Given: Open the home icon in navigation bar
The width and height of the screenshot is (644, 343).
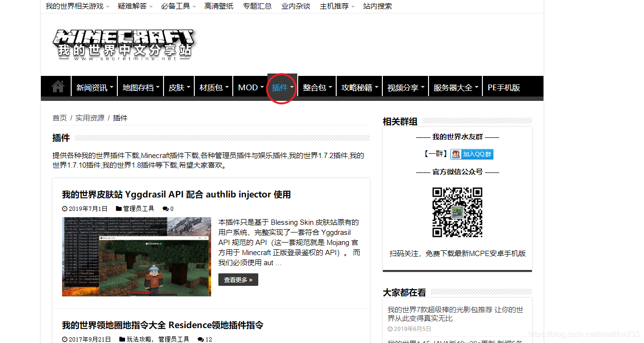Looking at the screenshot, I should (58, 86).
